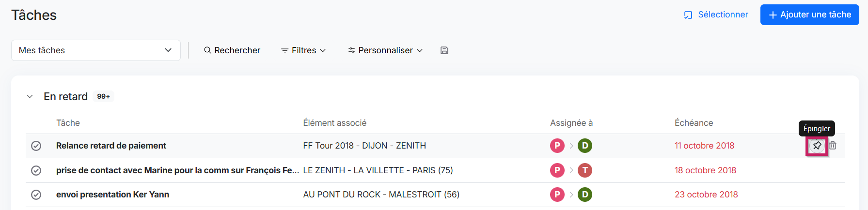Delete the Relance retard de paiement task
This screenshot has width=868, height=210.
(833, 146)
